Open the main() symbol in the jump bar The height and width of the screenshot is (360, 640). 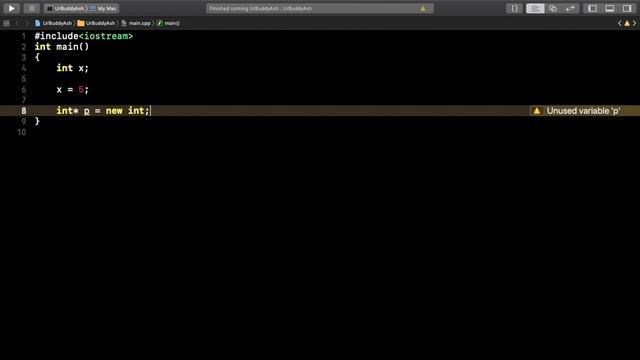coord(168,23)
